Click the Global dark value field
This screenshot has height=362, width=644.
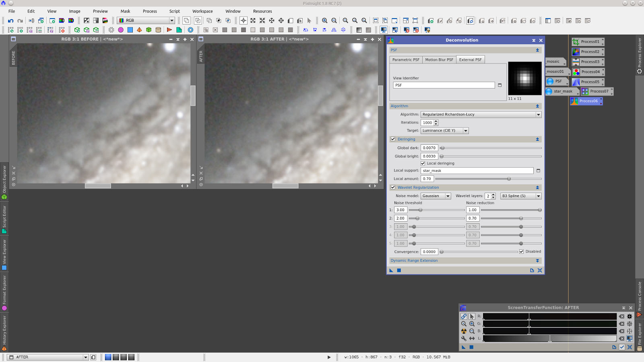coord(429,148)
